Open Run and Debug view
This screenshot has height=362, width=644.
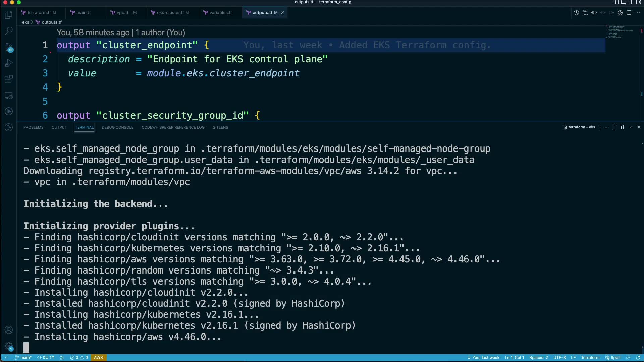pyautogui.click(x=9, y=63)
